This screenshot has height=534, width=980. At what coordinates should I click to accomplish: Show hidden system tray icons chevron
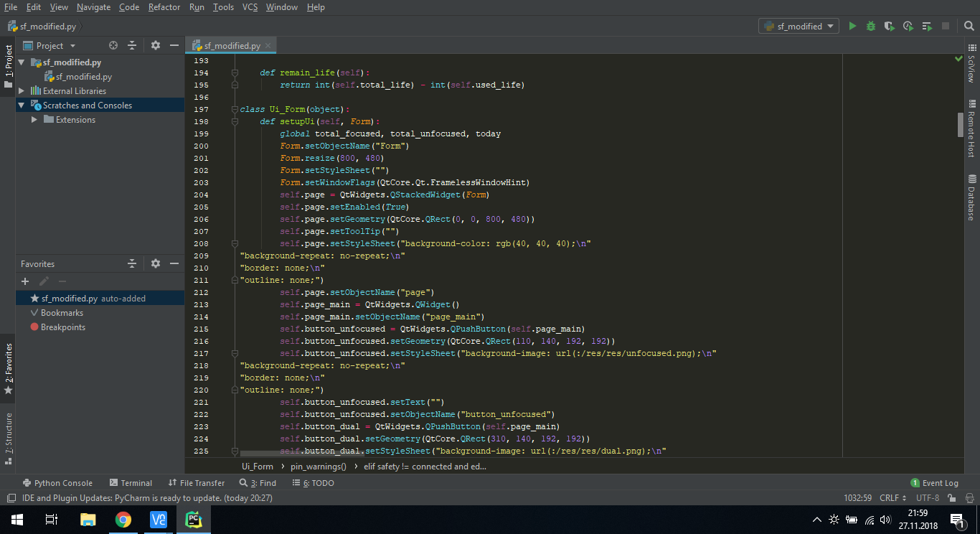(x=817, y=520)
